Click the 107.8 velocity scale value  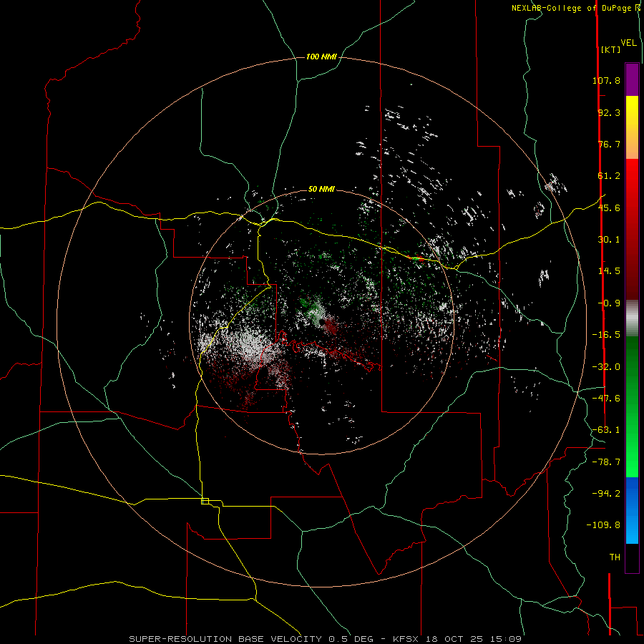point(606,80)
